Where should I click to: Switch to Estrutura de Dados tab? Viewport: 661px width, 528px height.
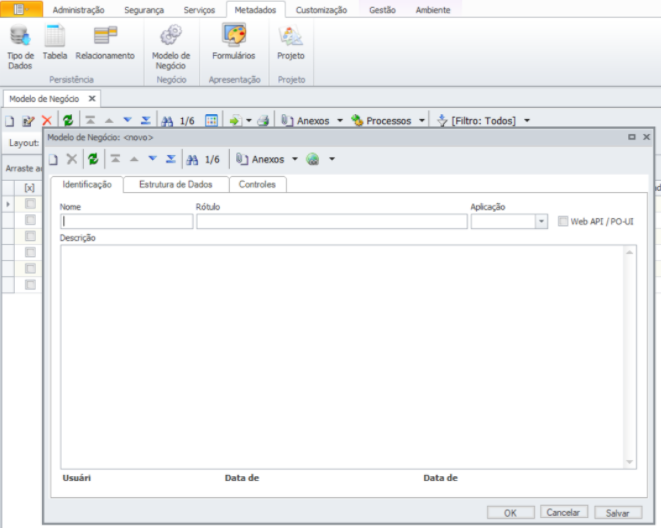pyautogui.click(x=176, y=185)
